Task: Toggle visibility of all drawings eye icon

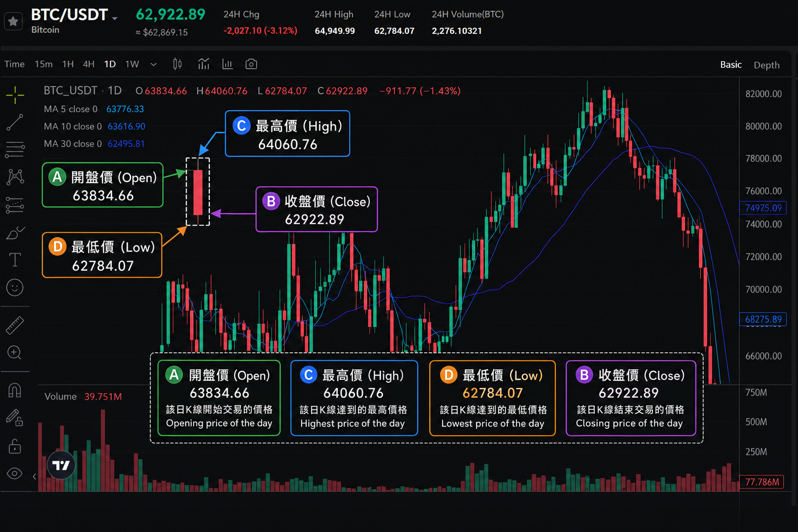Action: tap(15, 473)
